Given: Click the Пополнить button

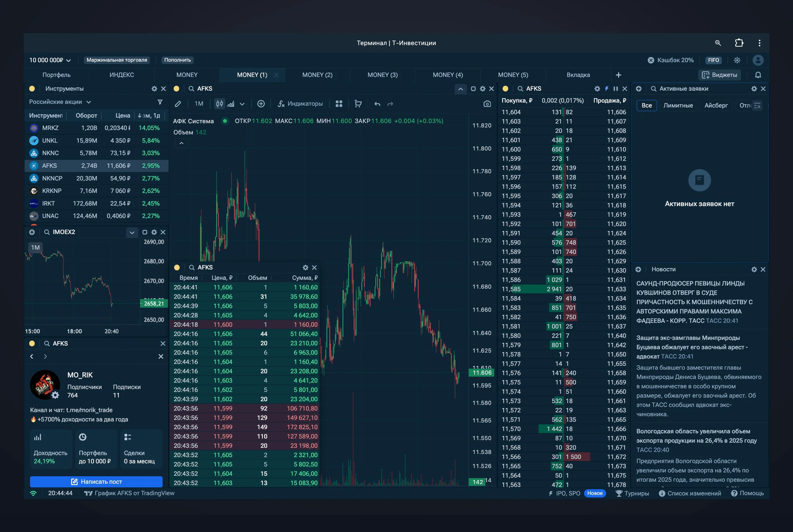Looking at the screenshot, I should click(177, 60).
